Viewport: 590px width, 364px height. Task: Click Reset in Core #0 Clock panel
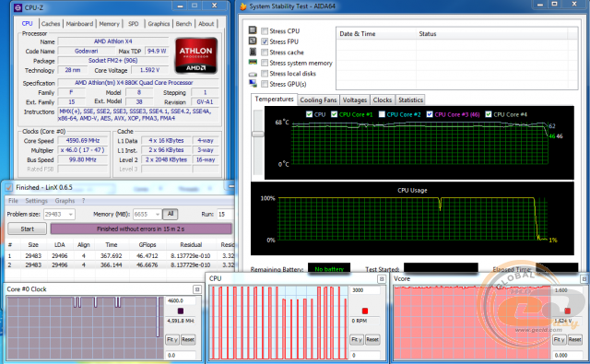pyautogui.click(x=188, y=339)
